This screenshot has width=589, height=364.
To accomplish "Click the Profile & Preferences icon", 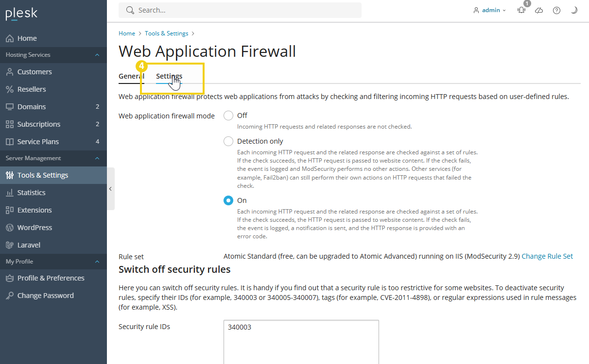I will click(10, 278).
